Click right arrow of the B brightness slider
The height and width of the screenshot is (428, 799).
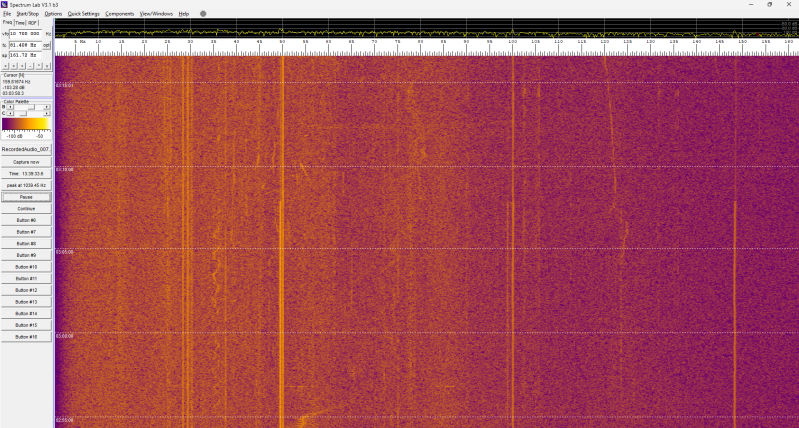46,107
